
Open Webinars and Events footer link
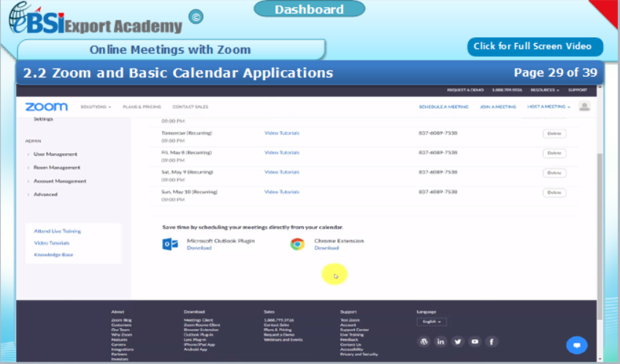[x=283, y=339]
